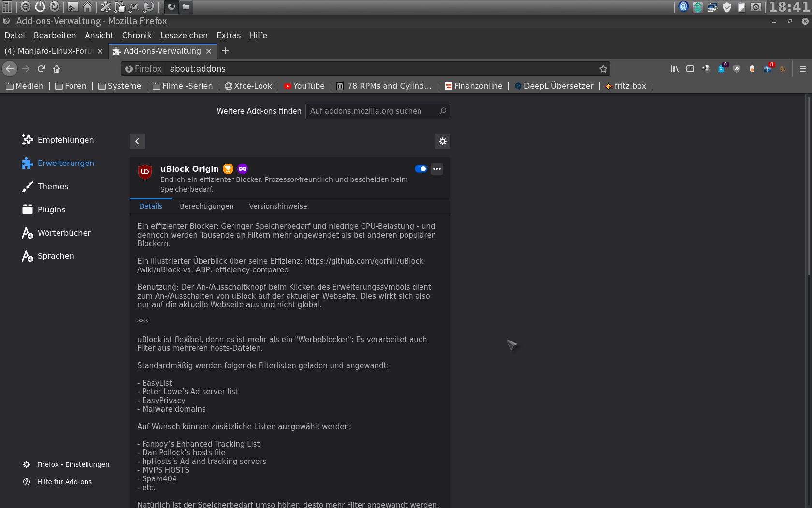Open the add-ons gear tools menu
Image resolution: width=812 pixels, height=508 pixels.
(x=442, y=141)
